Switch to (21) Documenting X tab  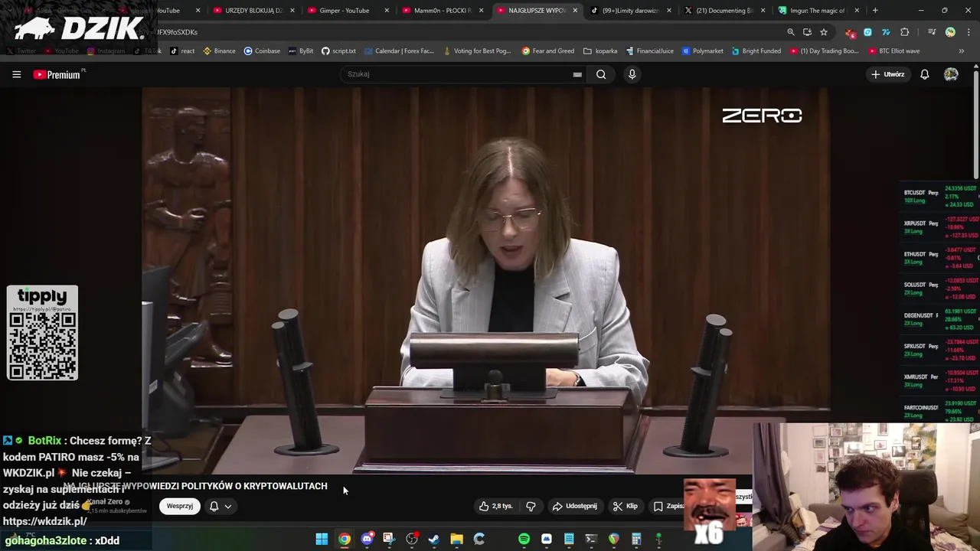(724, 11)
